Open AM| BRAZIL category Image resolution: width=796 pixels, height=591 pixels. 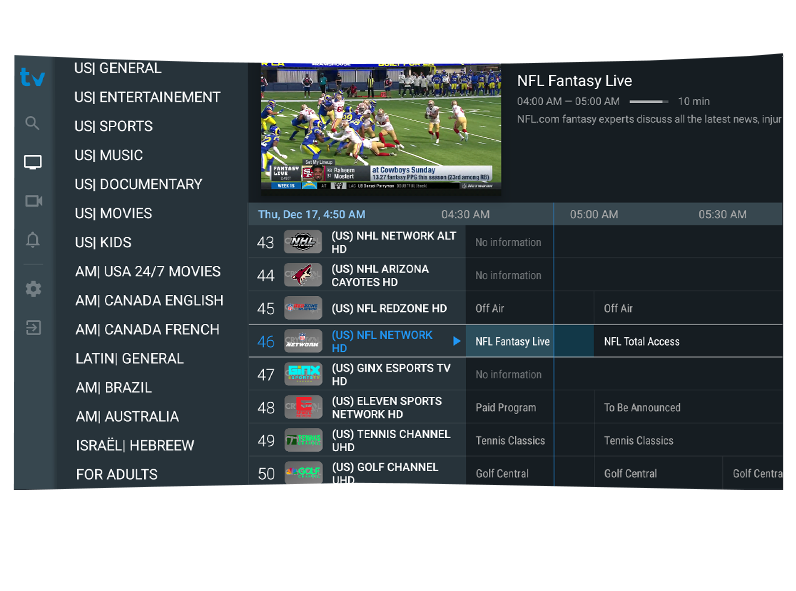coord(114,387)
